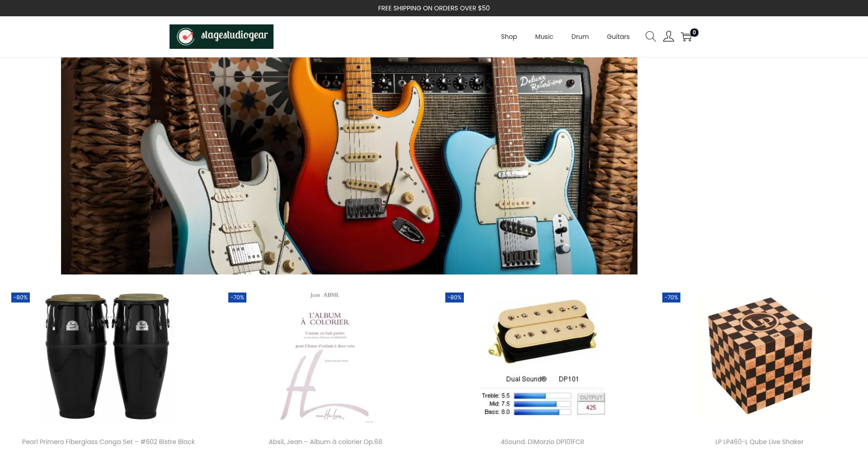Click the -70% badge on Absil album
Screen dimensions: 868x449
tap(237, 298)
